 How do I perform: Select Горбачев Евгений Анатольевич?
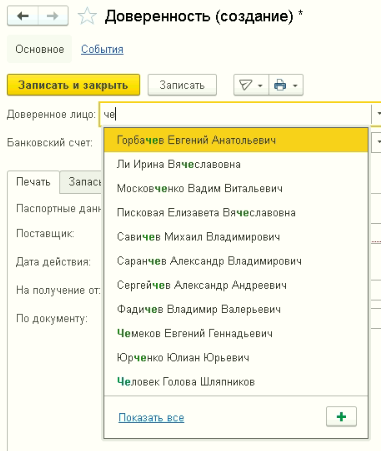click(236, 140)
